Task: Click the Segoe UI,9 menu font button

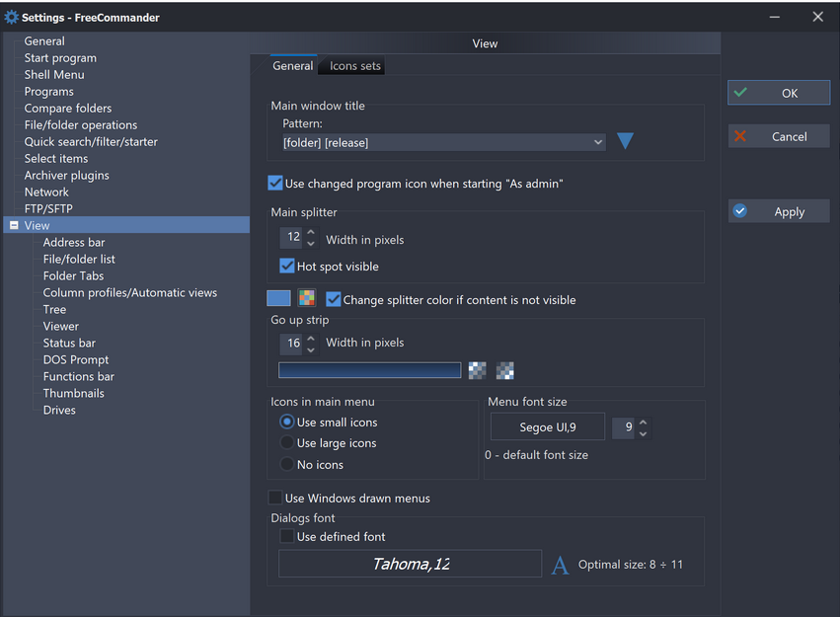Action: (x=548, y=427)
